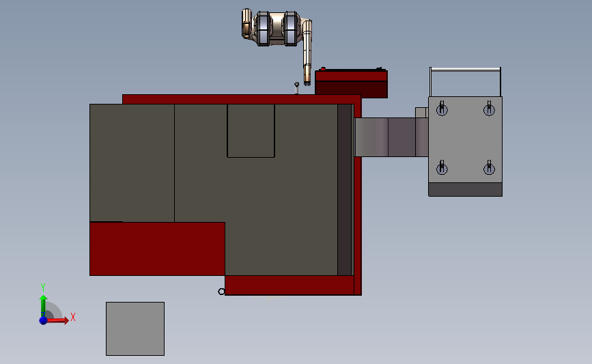This screenshot has width=592, height=364.
Task: Select the small eye bolt on top edge
Action: point(297,88)
